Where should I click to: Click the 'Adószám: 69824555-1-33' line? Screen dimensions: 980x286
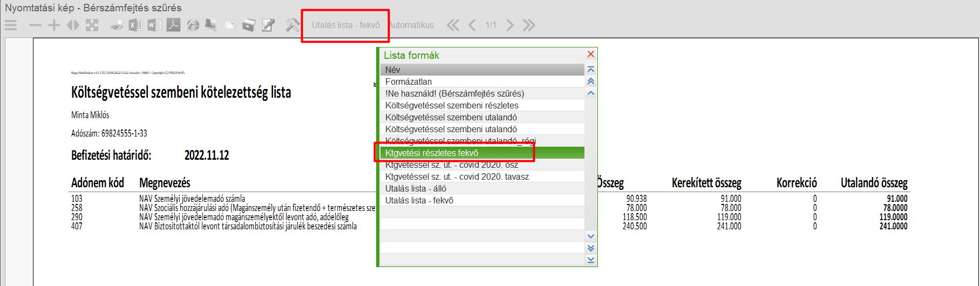(109, 133)
